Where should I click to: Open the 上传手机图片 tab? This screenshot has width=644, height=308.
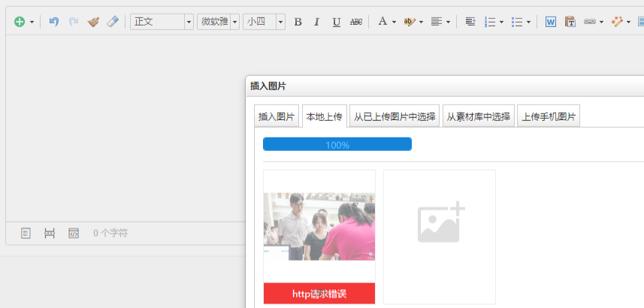pos(549,116)
